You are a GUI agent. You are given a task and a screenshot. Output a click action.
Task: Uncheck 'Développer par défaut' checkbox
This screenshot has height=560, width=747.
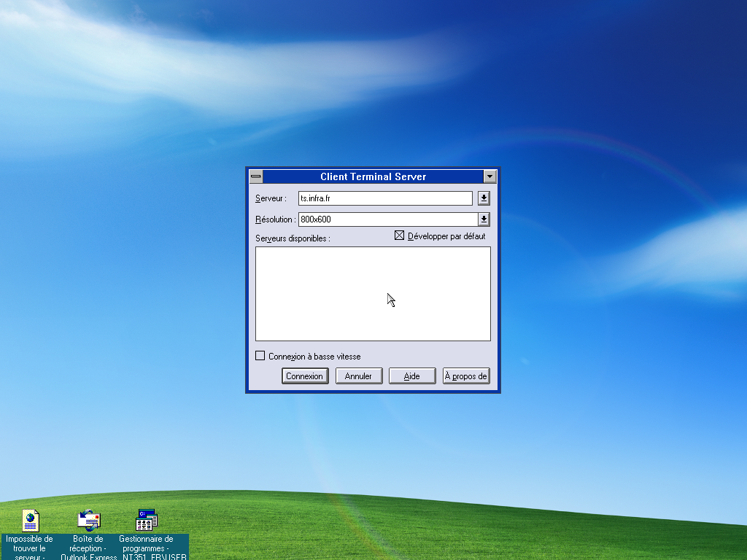click(x=399, y=236)
